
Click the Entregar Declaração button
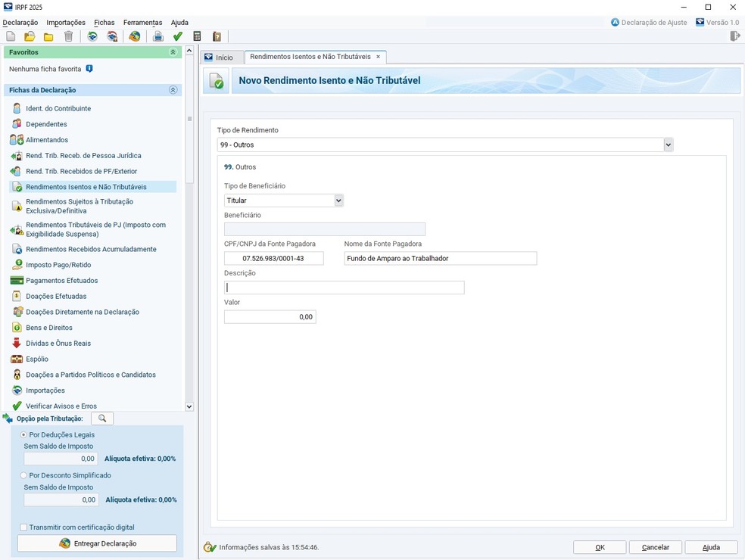tap(97, 543)
